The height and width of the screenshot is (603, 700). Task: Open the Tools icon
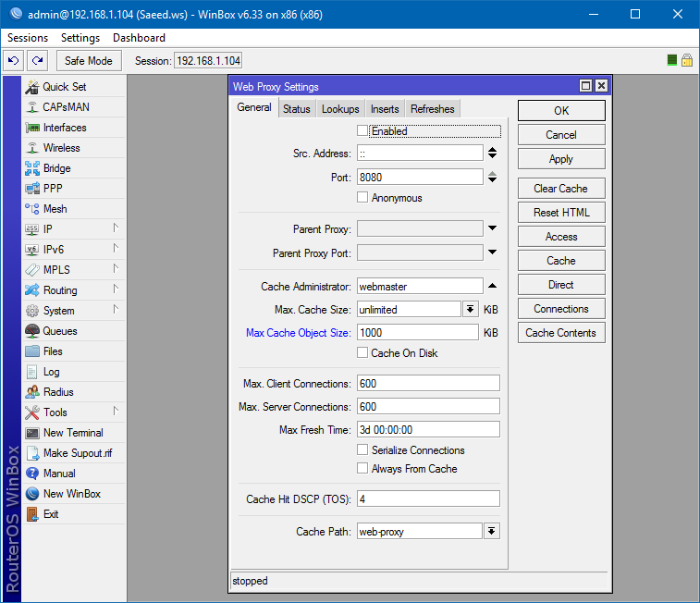(32, 412)
